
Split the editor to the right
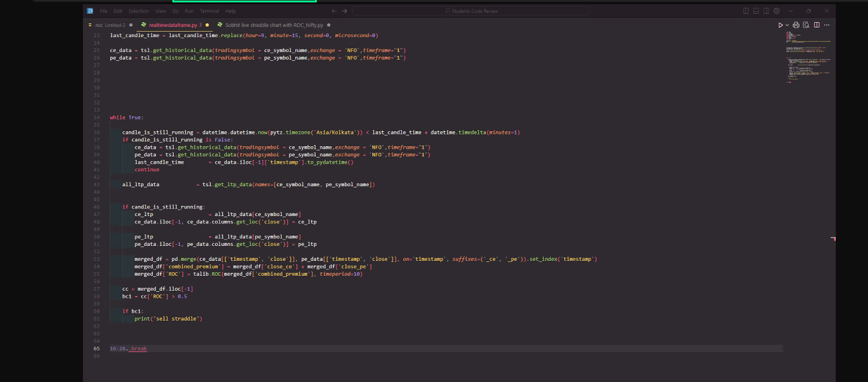(817, 25)
